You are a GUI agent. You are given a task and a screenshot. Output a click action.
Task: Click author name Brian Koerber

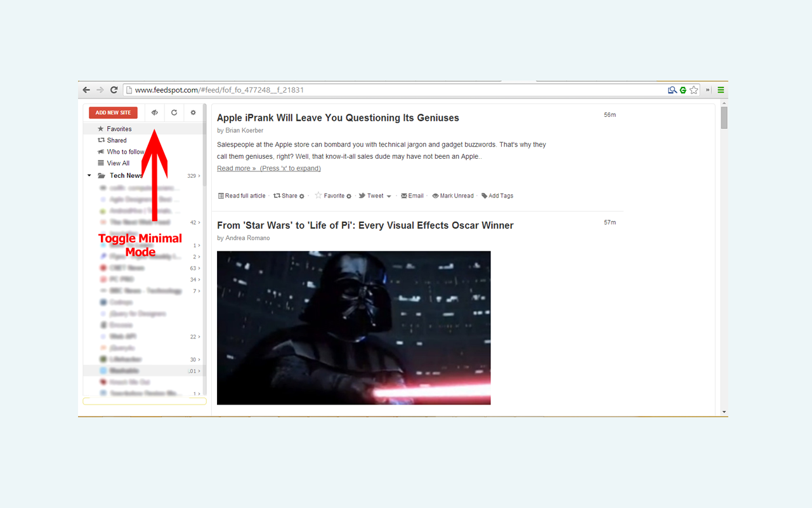coord(244,130)
